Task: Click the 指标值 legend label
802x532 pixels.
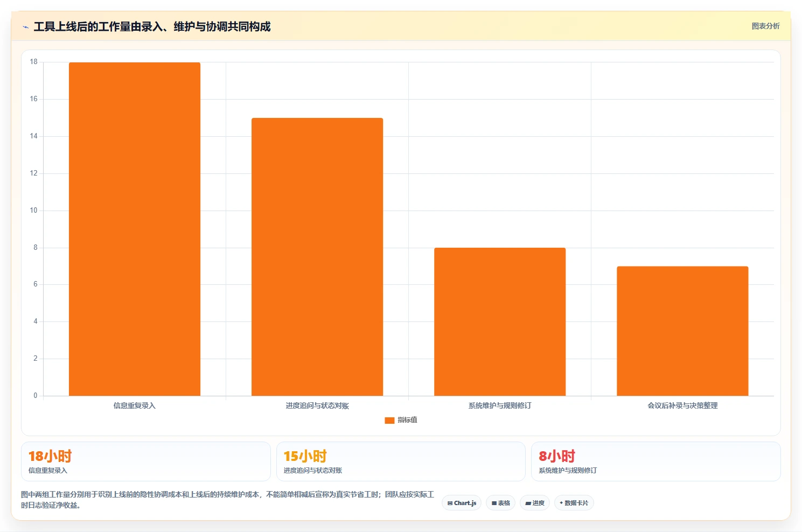Action: tap(407, 420)
